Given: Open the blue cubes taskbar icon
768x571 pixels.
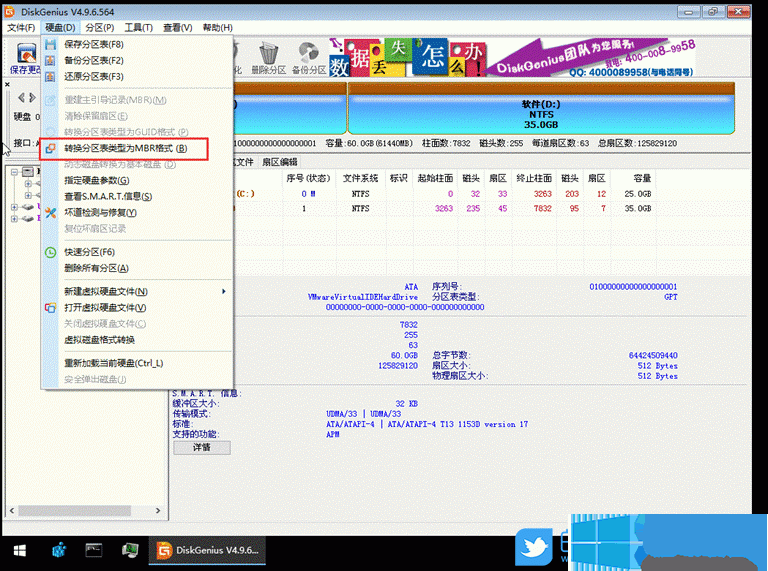Looking at the screenshot, I should click(x=59, y=550).
